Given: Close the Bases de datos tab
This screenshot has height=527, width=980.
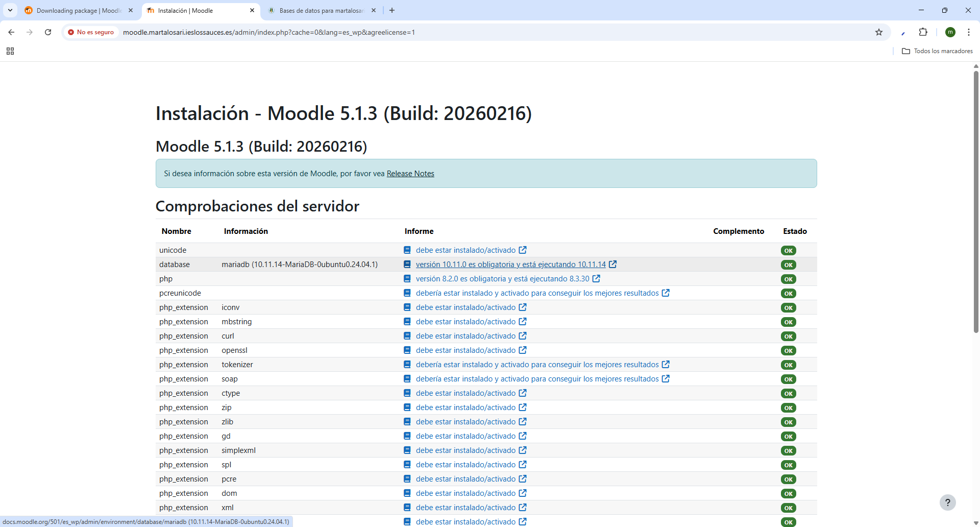Looking at the screenshot, I should coord(374,10).
